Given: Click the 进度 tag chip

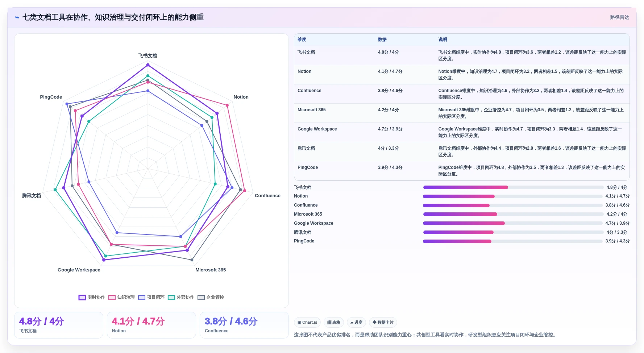Looking at the screenshot, I should 356,322.
